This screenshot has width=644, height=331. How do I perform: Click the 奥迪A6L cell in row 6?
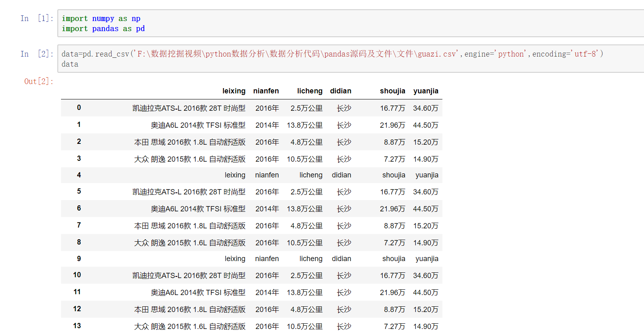pos(198,209)
